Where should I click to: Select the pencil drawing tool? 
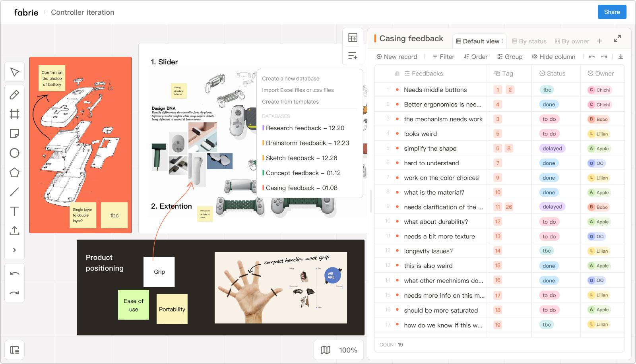[14, 95]
